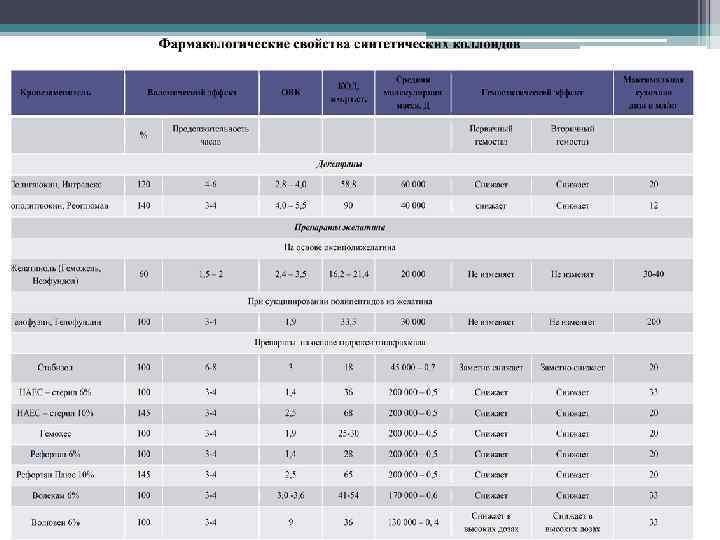This screenshot has width=720, height=540.
Task: Click the "ОВК" column header
Action: pos(291,92)
